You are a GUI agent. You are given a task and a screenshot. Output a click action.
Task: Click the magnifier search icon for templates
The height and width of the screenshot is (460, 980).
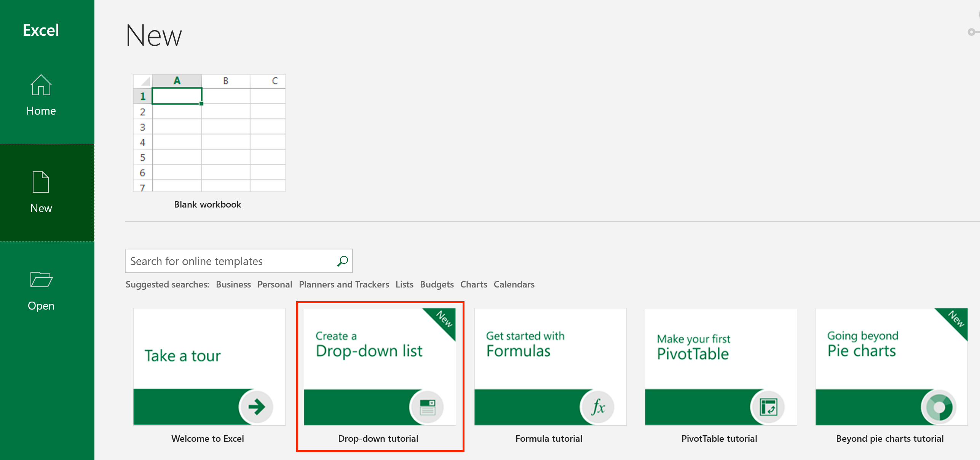point(343,261)
